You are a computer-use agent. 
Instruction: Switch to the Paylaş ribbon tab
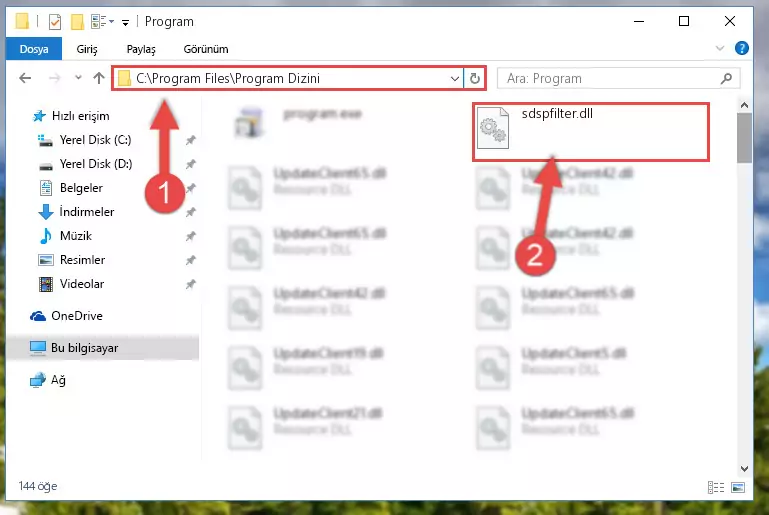point(141,49)
